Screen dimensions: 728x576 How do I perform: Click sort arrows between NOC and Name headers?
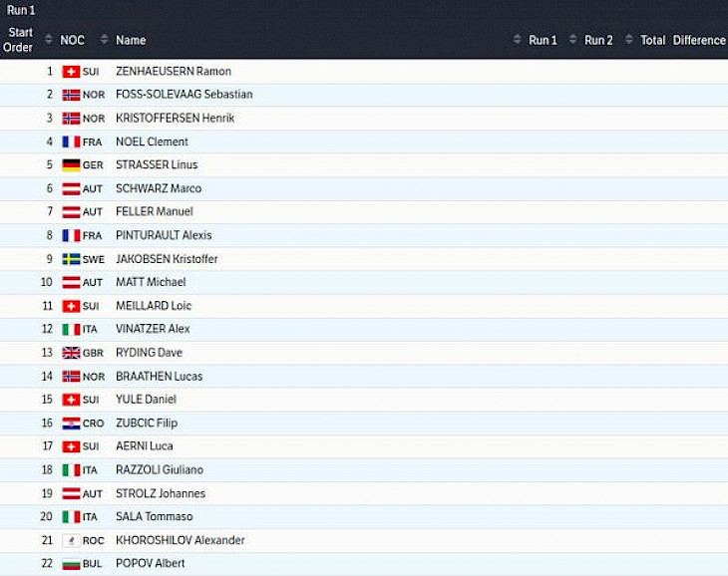[104, 40]
